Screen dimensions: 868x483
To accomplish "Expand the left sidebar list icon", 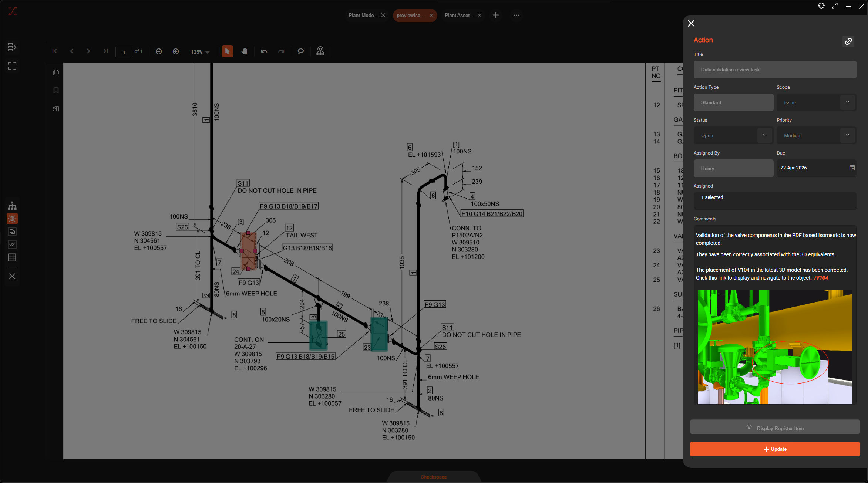I will click(x=12, y=47).
